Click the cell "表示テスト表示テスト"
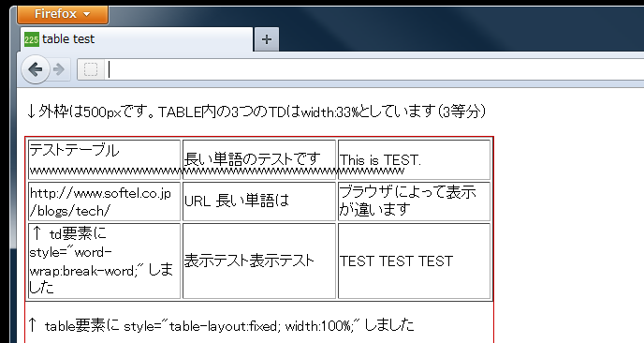The image size is (644, 343). click(259, 261)
